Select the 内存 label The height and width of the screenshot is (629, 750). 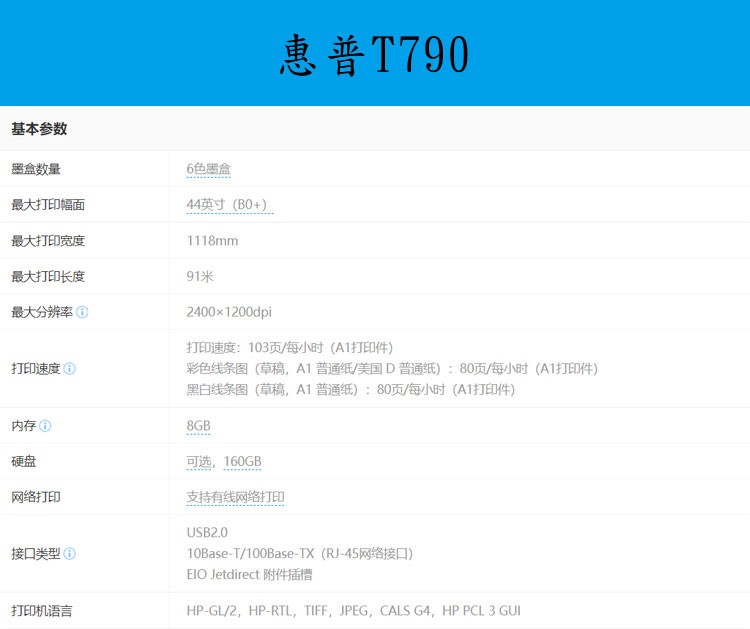pos(24,426)
